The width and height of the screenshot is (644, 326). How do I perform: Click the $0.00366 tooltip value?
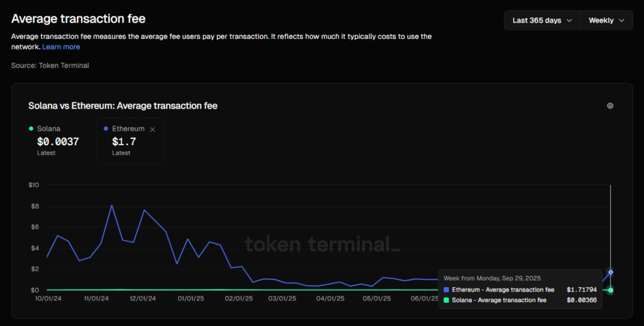pyautogui.click(x=582, y=300)
